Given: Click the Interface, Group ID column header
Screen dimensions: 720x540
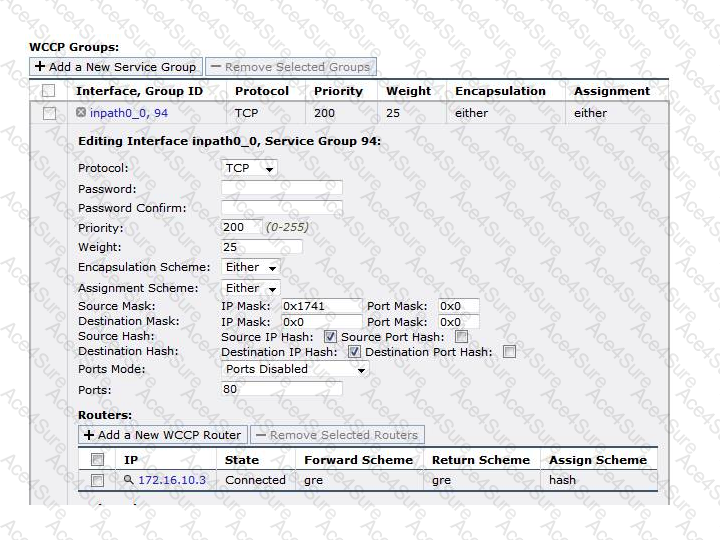Looking at the screenshot, I should (x=139, y=91).
